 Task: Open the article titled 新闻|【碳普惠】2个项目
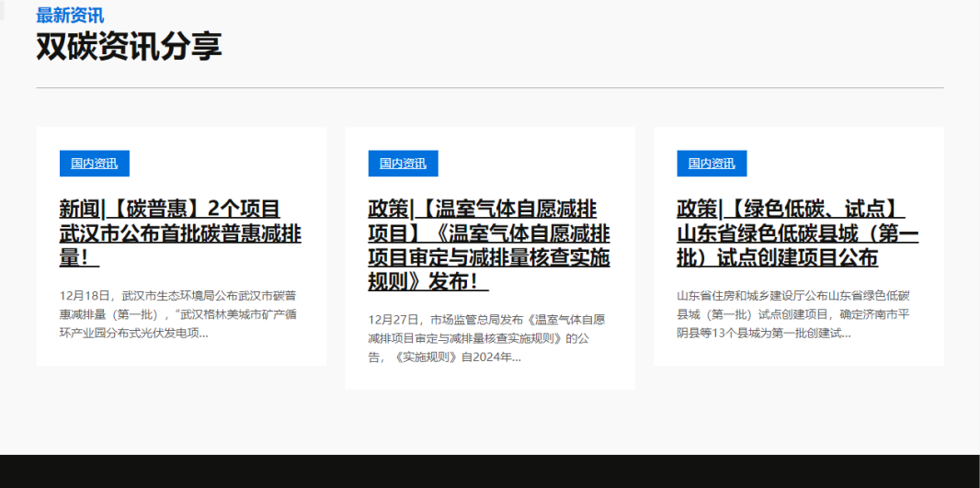pos(170,210)
